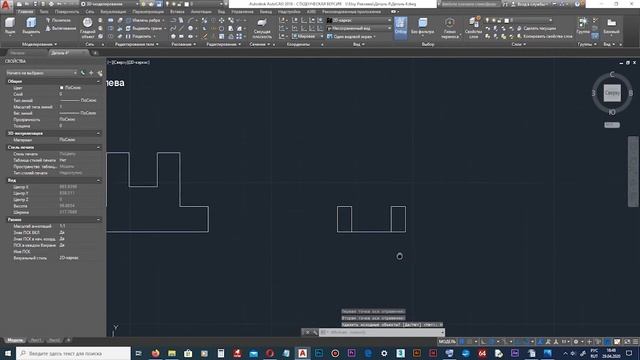Open Firefox from the Windows taskbar
Screen dimensions: 640x360
[x=156, y=353]
